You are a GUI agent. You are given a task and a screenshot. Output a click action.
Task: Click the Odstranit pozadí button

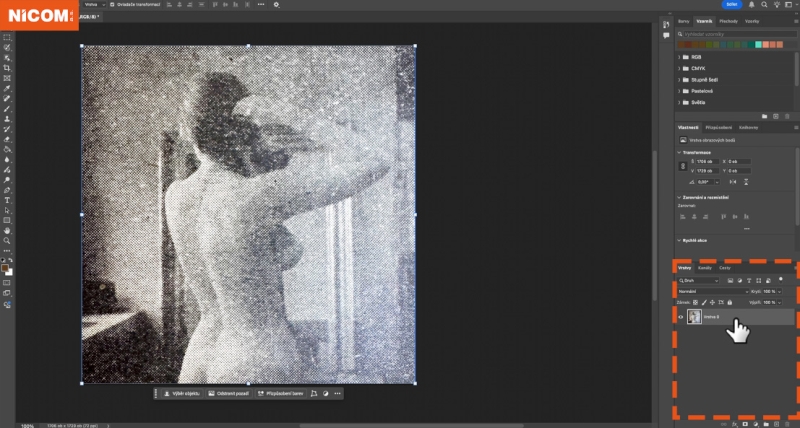230,394
